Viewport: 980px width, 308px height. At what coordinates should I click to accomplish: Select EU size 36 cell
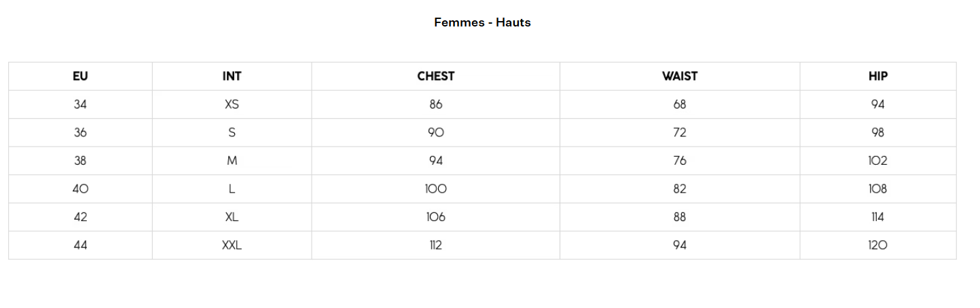[x=80, y=133]
